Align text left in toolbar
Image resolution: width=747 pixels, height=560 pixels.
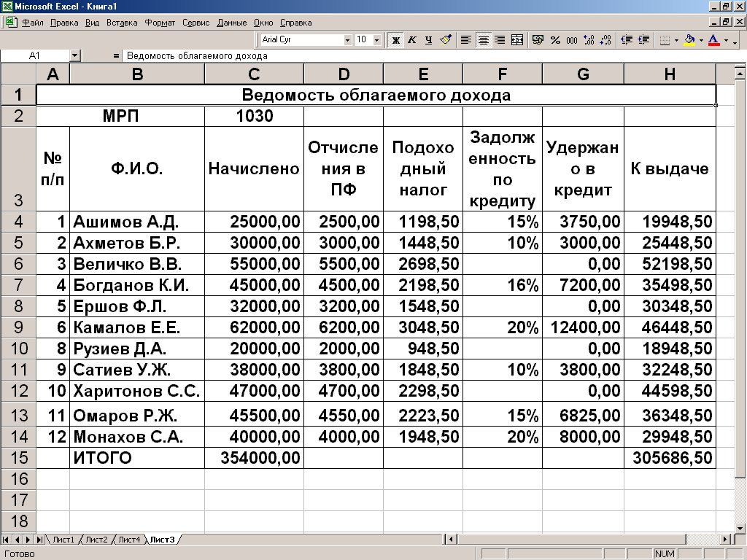pos(466,40)
